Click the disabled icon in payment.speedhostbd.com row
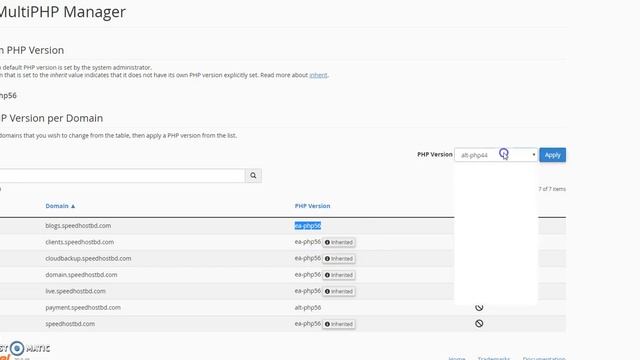640x360 pixels. (479, 307)
